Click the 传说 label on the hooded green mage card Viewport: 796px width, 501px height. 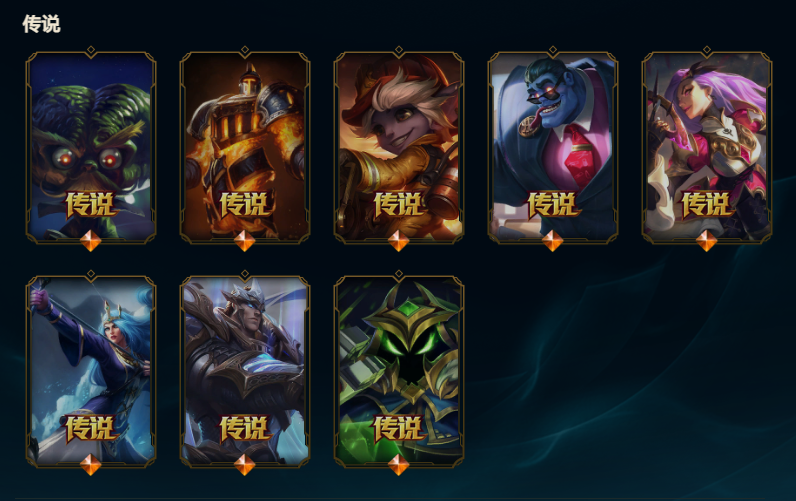pos(399,428)
